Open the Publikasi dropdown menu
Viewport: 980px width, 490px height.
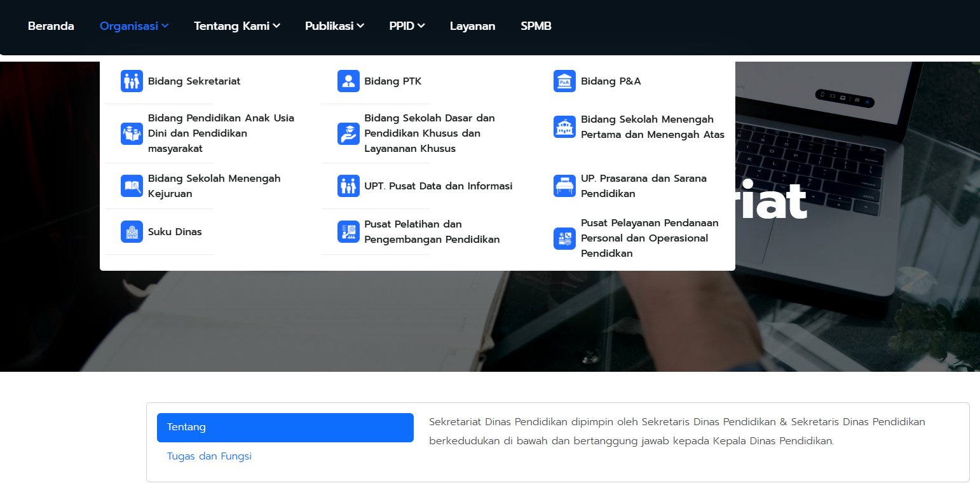click(x=334, y=26)
